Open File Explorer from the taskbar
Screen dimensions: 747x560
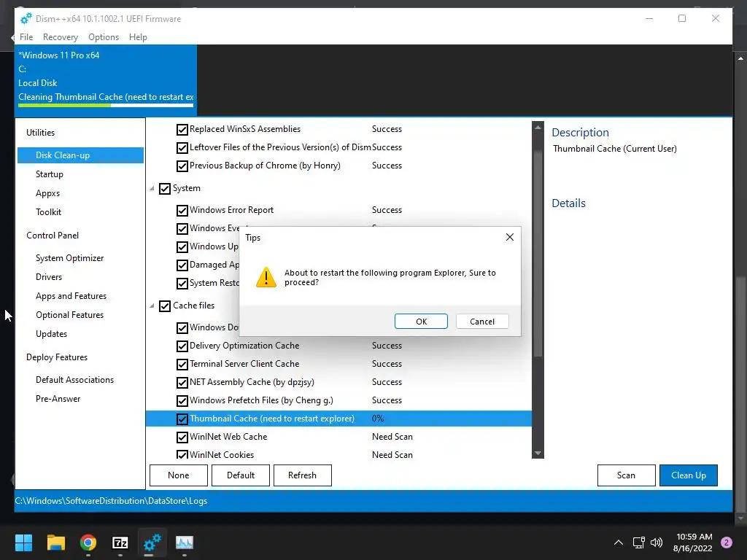55,542
